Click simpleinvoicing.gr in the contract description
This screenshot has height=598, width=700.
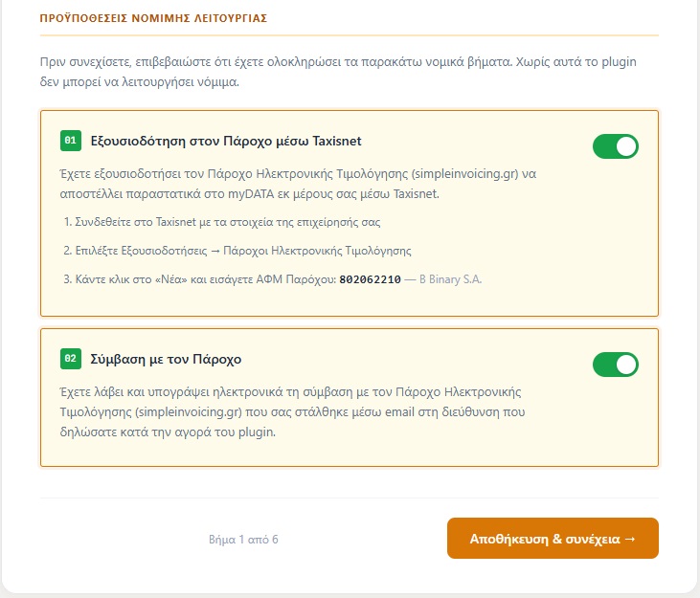[191, 411]
